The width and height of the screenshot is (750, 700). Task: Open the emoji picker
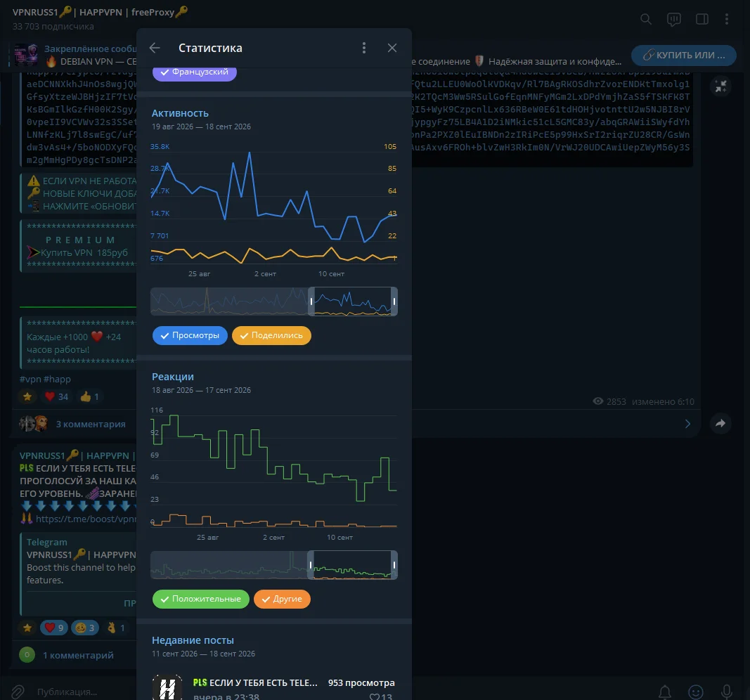695,692
